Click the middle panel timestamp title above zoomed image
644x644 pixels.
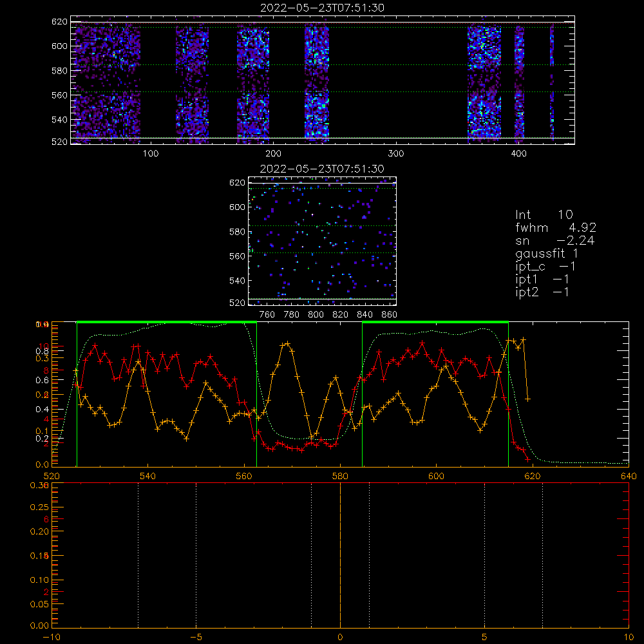[x=323, y=169]
